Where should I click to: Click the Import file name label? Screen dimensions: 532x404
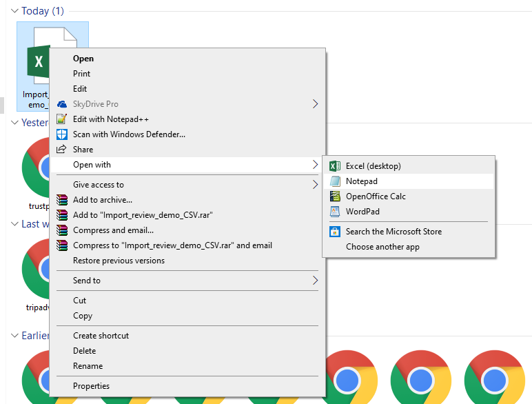pos(36,99)
